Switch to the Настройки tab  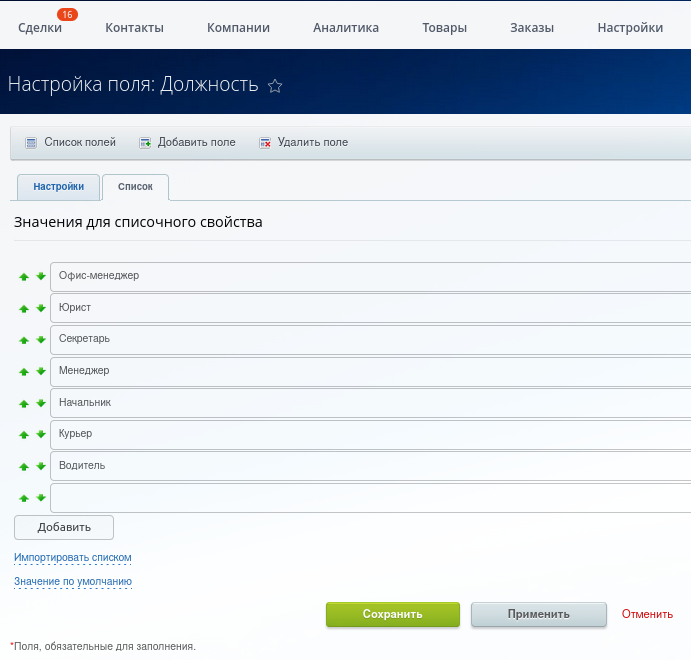click(x=58, y=187)
